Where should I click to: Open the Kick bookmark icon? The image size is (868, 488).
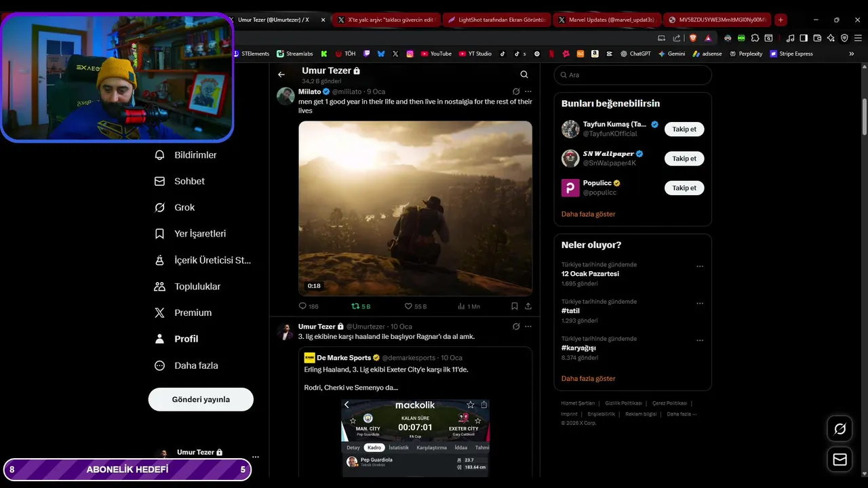[324, 54]
